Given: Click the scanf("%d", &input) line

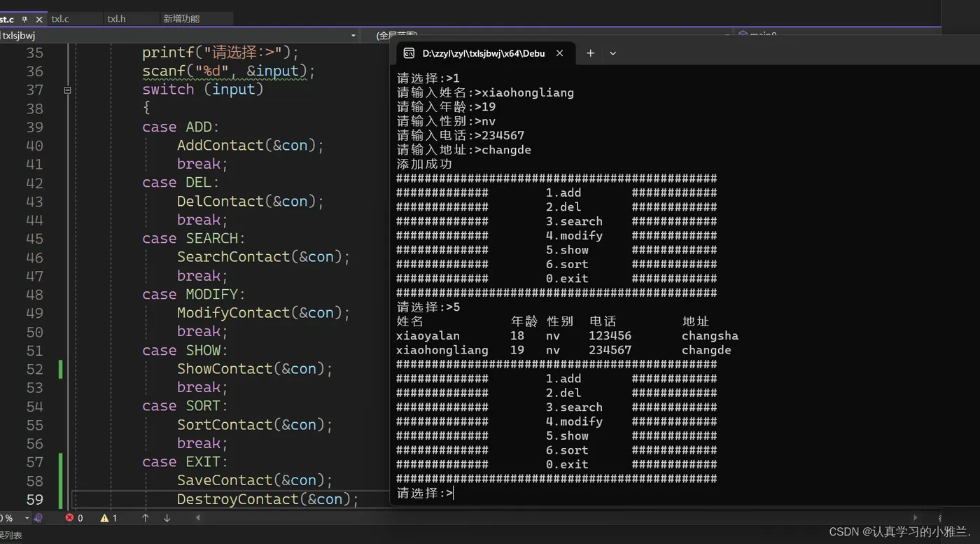Looking at the screenshot, I should point(229,71).
